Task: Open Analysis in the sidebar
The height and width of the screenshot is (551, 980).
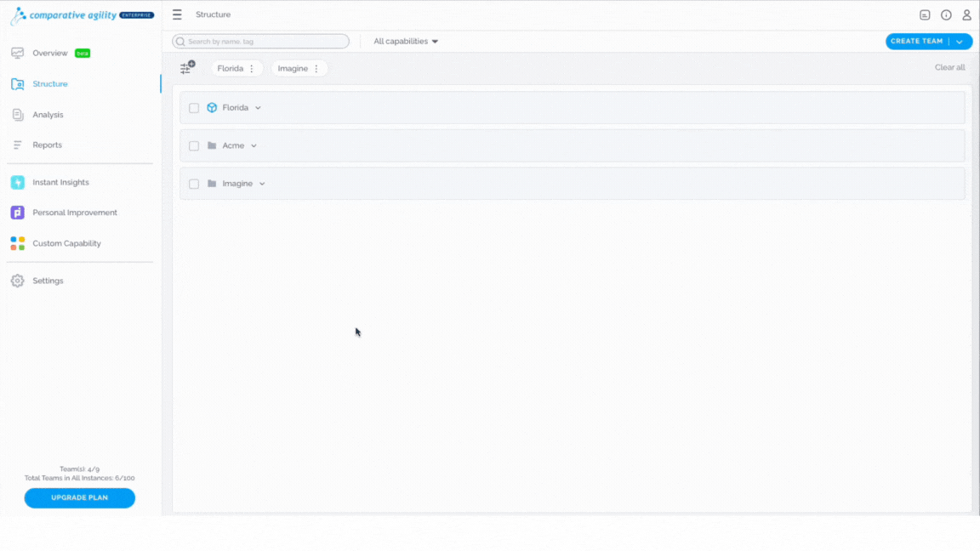Action: pyautogui.click(x=48, y=114)
